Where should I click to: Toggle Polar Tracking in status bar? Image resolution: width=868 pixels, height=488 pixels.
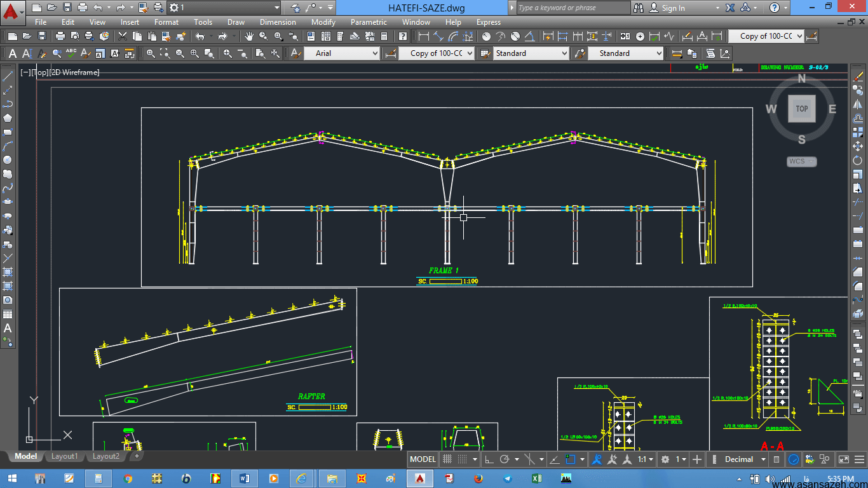pyautogui.click(x=505, y=459)
